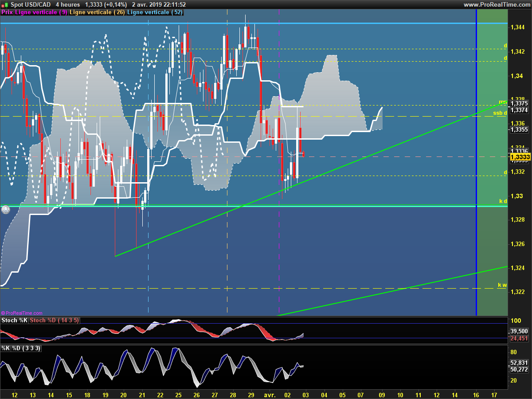The image size is (532, 399).
Task: Click the ProRealTime.com copyright link
Action: [22, 313]
